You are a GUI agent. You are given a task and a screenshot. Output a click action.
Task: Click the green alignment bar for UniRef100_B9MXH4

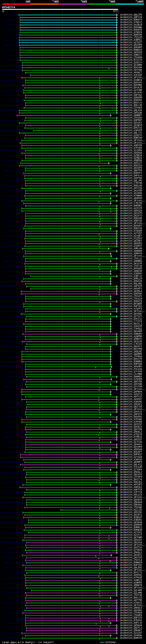tap(69, 35)
